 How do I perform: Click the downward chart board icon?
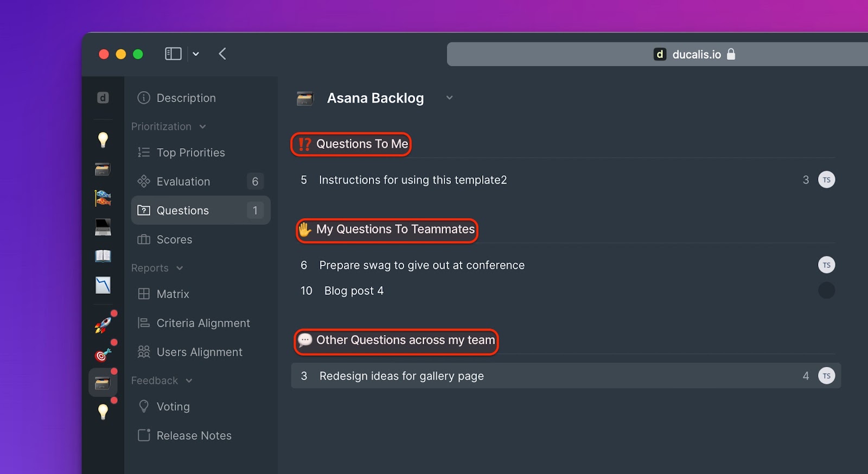pos(103,285)
